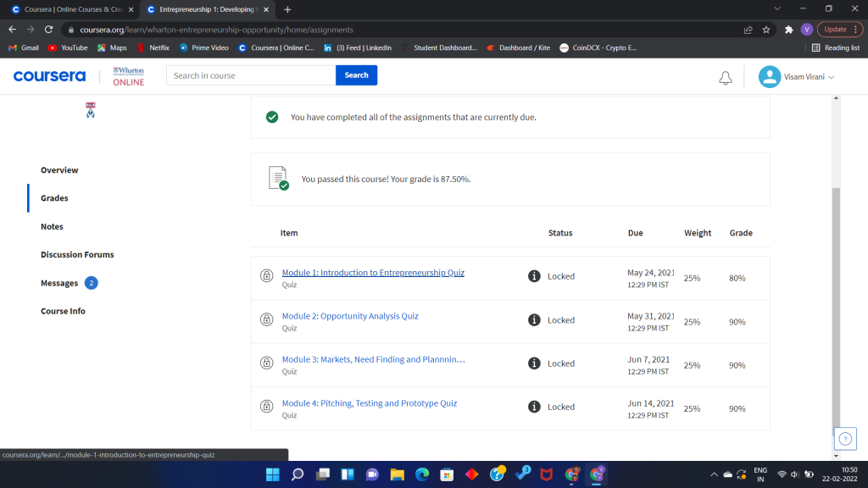Open a new browser tab
Image resolution: width=868 pixels, height=488 pixels.
point(287,9)
